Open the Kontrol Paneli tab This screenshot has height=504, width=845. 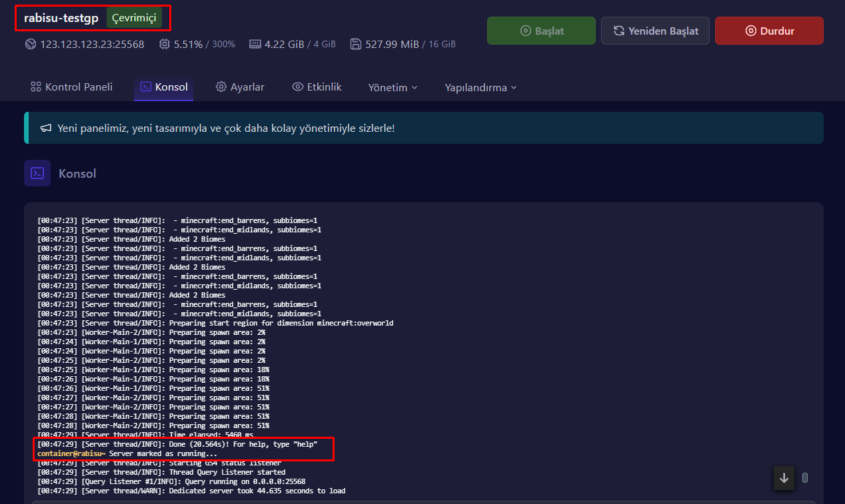pos(71,87)
